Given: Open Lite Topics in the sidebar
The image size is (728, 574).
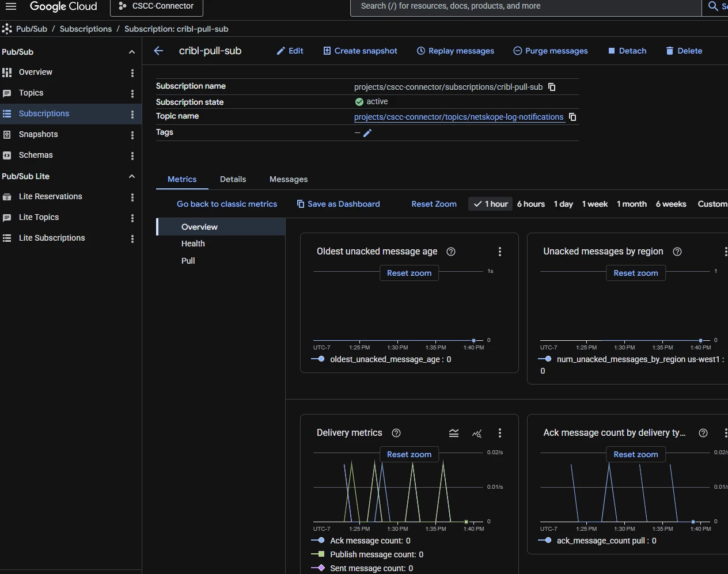Looking at the screenshot, I should [x=39, y=217].
